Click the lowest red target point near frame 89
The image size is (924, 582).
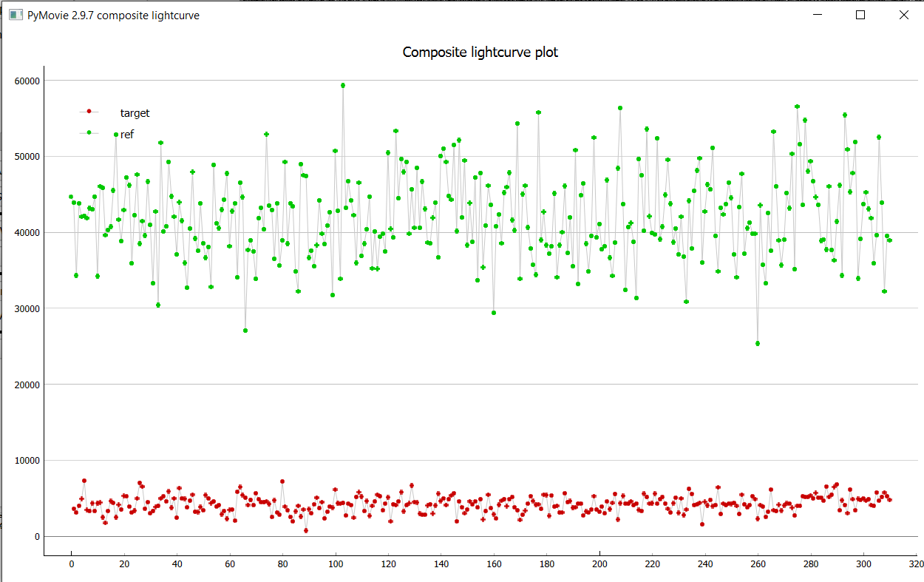pos(306,530)
